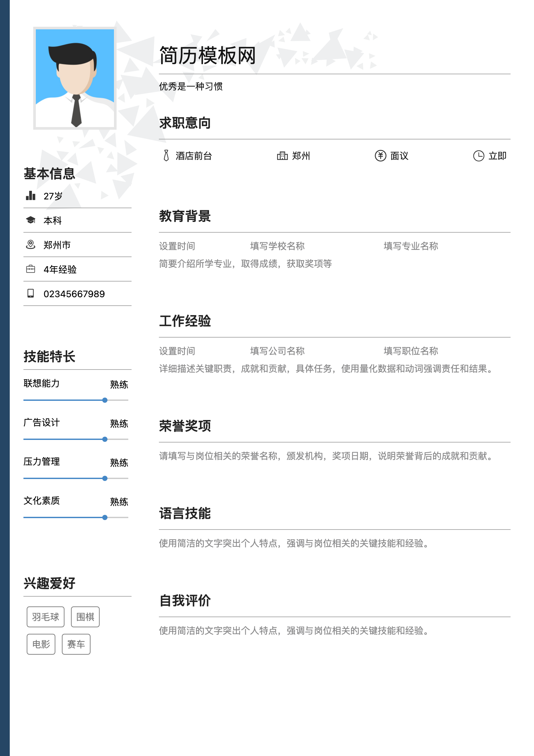
Task: Click the 求职意向 section heading
Action: coord(185,123)
